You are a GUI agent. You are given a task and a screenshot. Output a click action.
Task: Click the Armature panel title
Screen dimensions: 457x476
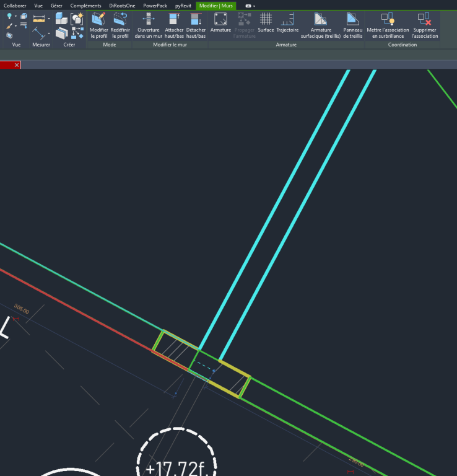point(286,45)
